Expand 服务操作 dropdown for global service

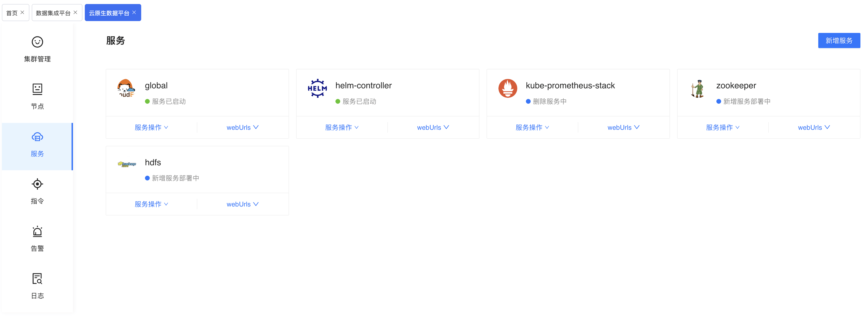click(151, 127)
